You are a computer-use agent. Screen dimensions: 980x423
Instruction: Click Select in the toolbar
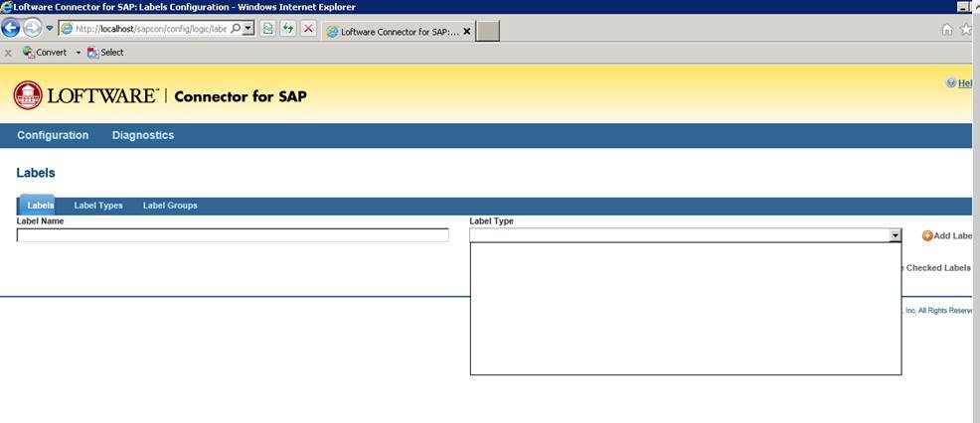point(105,53)
